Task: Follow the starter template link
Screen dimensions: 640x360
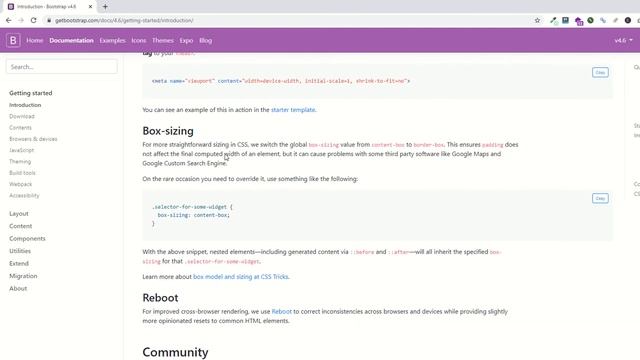Action: (293, 110)
